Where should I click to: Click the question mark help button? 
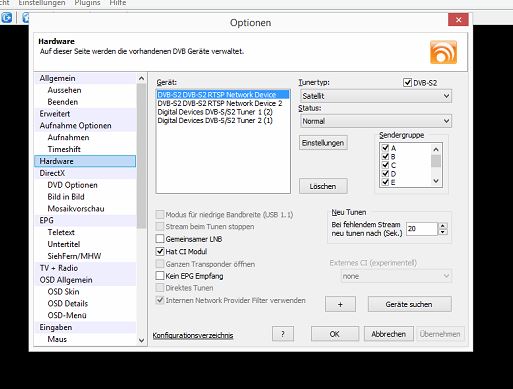point(283,334)
